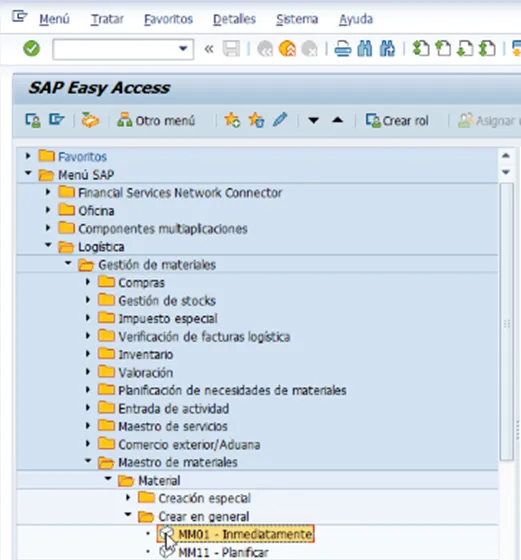Open the Detalles menu
521x560 pixels.
pyautogui.click(x=234, y=19)
